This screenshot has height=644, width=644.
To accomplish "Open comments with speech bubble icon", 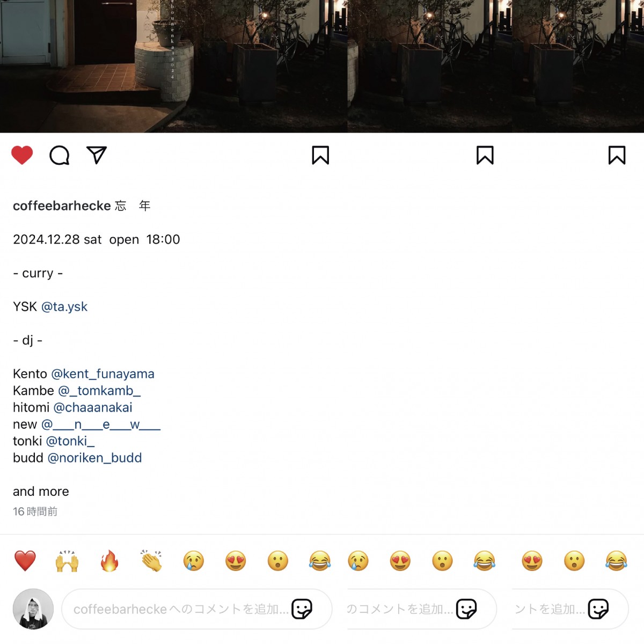I will [x=60, y=155].
